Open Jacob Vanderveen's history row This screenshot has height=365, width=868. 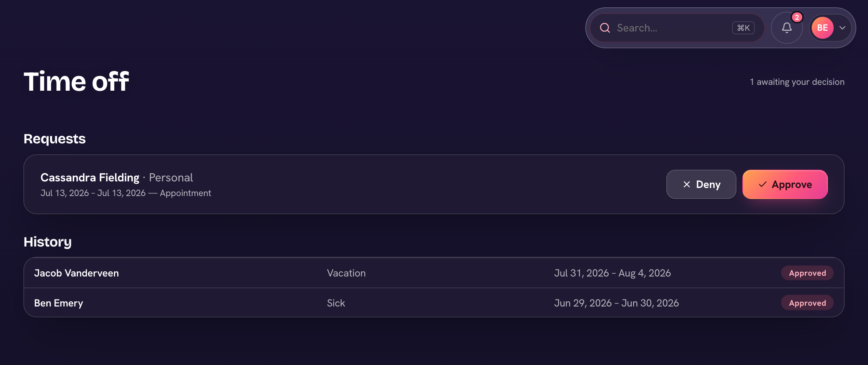[x=434, y=273]
